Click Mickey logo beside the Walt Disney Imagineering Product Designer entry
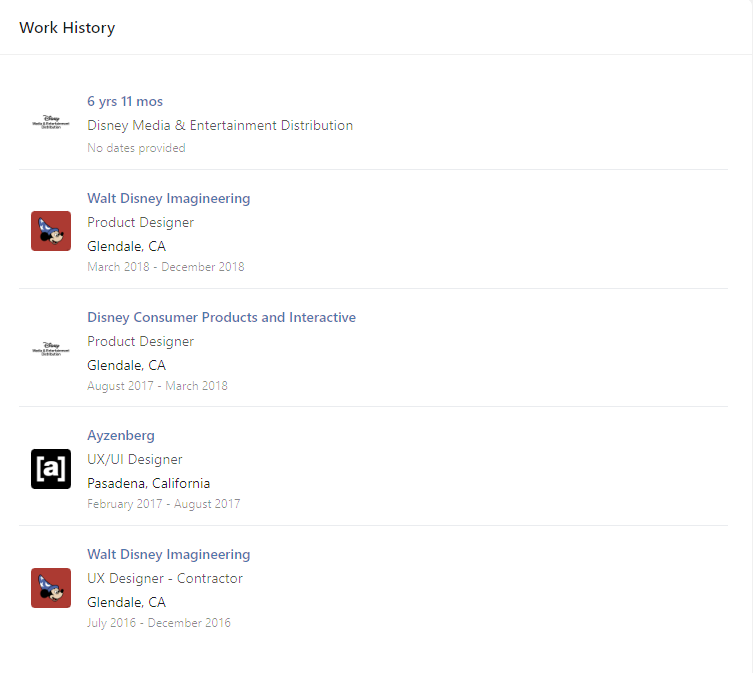753x673 pixels. pyautogui.click(x=51, y=231)
